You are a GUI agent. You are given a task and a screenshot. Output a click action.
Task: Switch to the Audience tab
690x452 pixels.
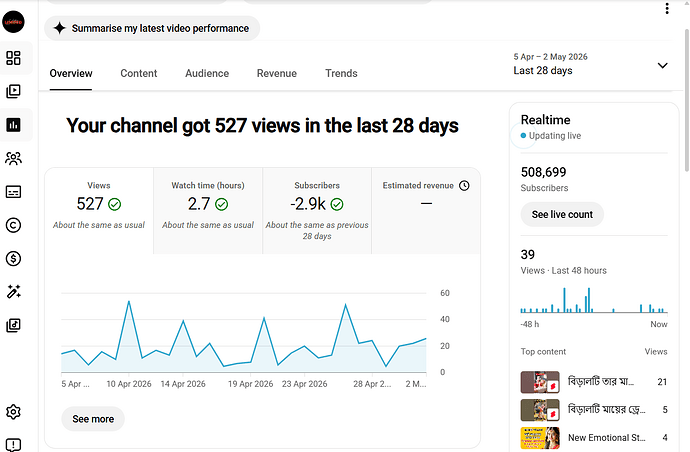[x=207, y=73]
